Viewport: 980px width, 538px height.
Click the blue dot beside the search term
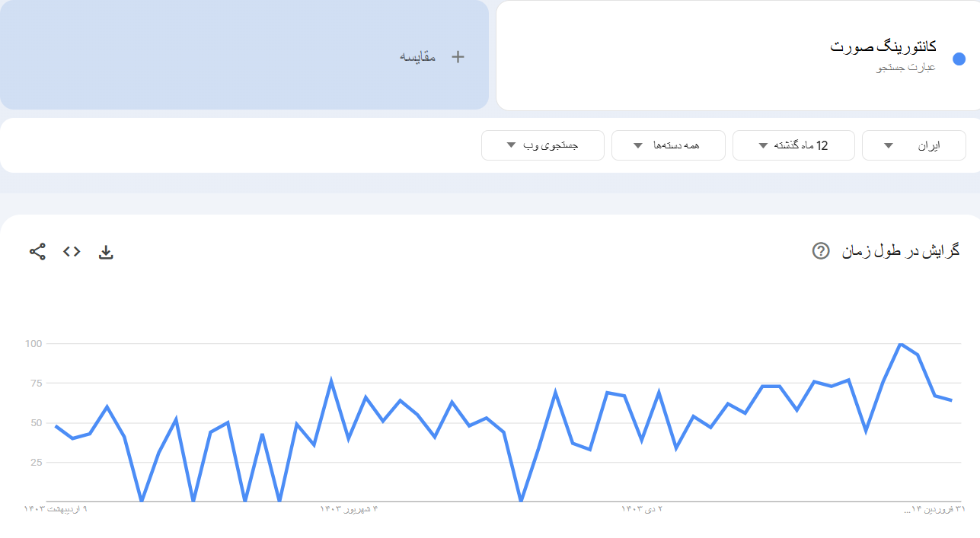[x=959, y=59]
